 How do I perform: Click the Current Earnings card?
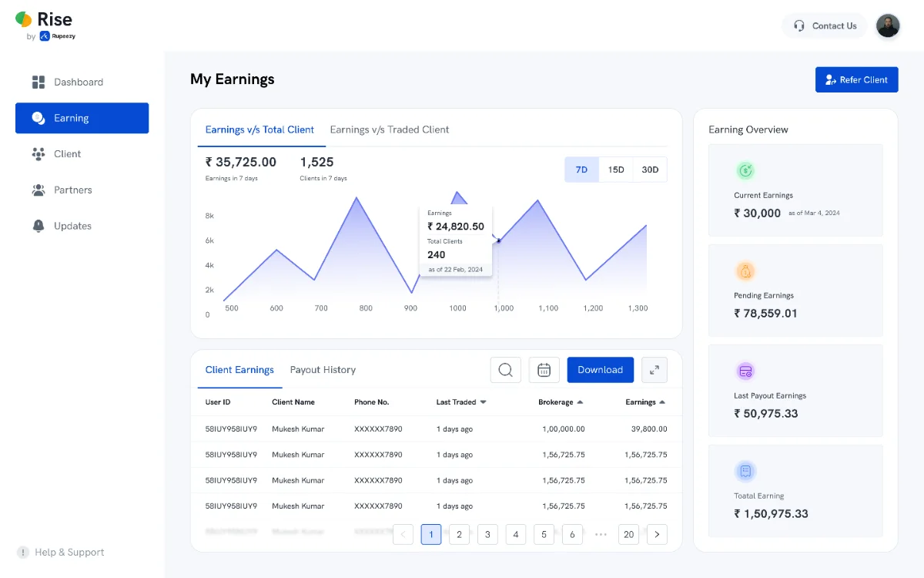click(795, 190)
